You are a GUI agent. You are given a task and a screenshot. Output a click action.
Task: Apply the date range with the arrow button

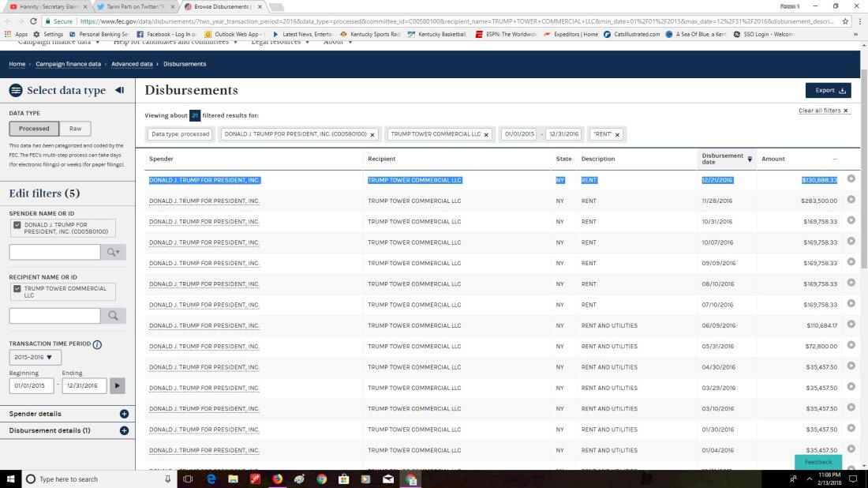118,385
